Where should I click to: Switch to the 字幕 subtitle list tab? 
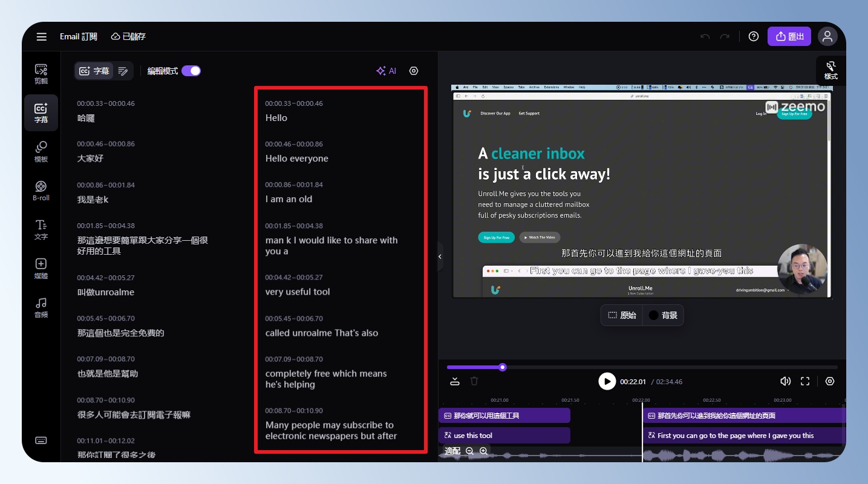point(94,71)
